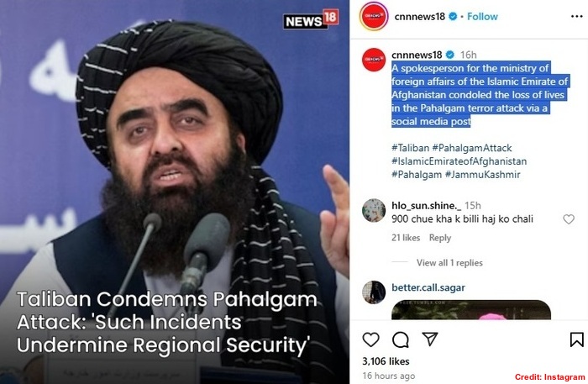Open better.call.sagar username link
This screenshot has width=588, height=384.
(x=428, y=287)
